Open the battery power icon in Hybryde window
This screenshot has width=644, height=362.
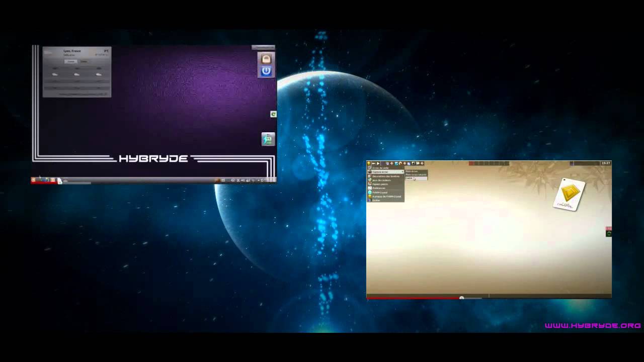point(268,139)
